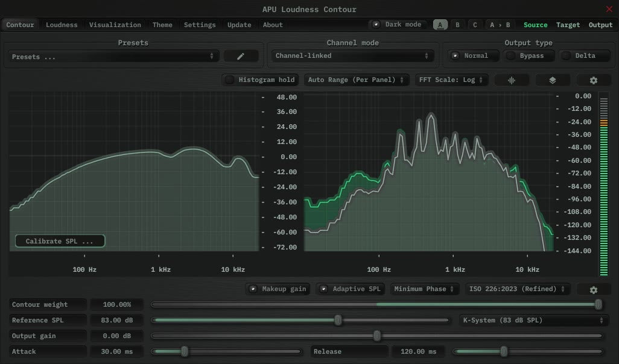
Task: Open the waveform display icon button
Action: pos(512,80)
